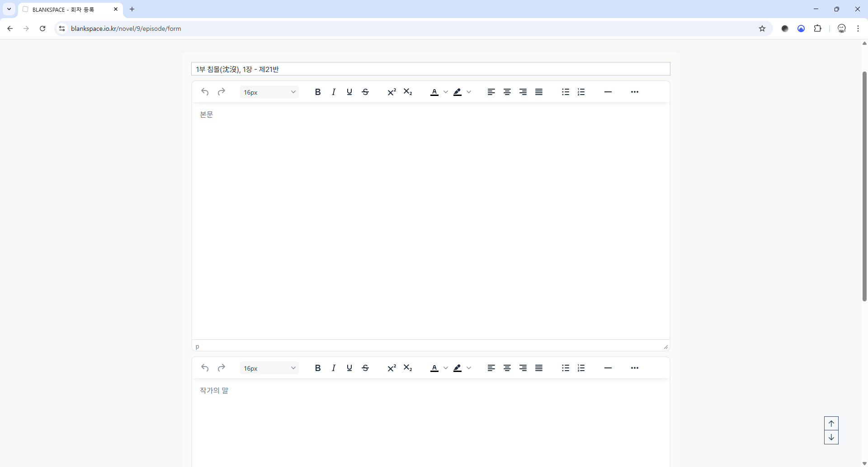Toggle bold in the main body editor toolbar
This screenshot has width=868, height=467.
(318, 92)
